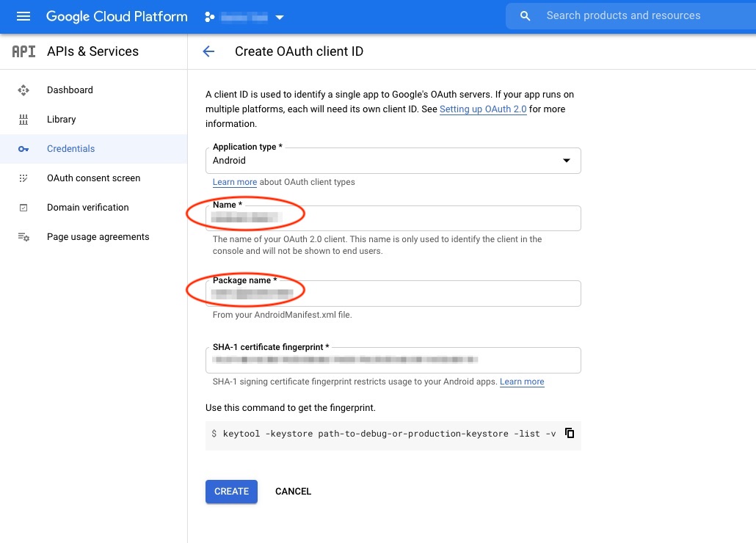
Task: Open the hamburger navigation menu
Action: click(23, 17)
